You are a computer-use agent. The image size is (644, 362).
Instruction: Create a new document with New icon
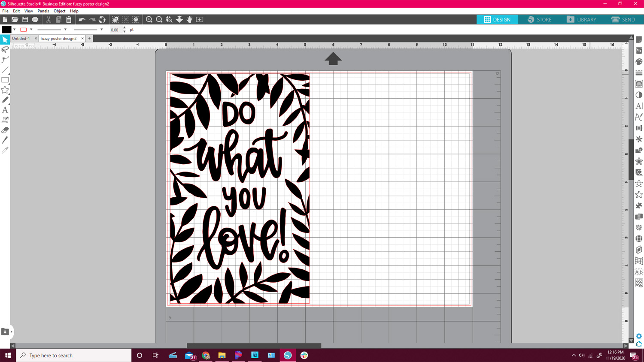tap(5, 19)
